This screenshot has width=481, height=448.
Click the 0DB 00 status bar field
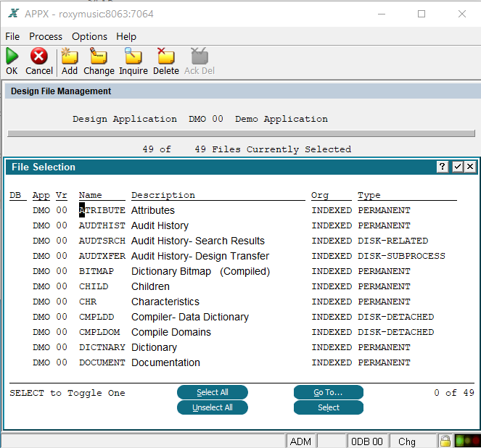[x=367, y=441]
